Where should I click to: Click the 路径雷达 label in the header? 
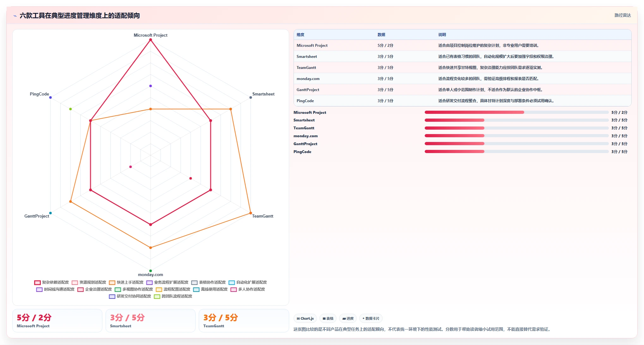623,15
